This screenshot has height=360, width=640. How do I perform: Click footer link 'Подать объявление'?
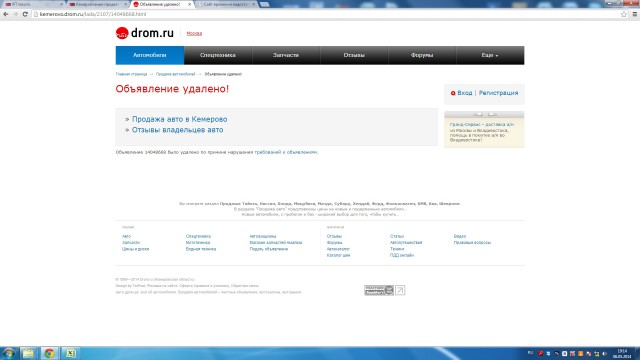click(x=269, y=249)
